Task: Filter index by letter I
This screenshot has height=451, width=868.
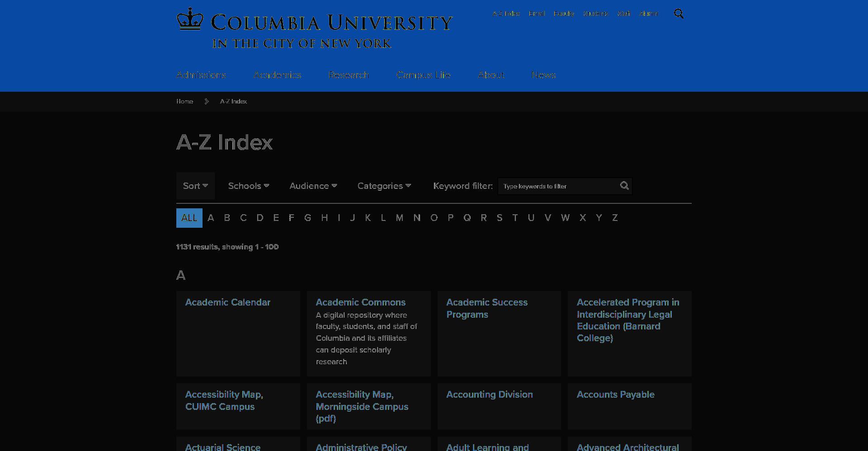Action: tap(339, 218)
